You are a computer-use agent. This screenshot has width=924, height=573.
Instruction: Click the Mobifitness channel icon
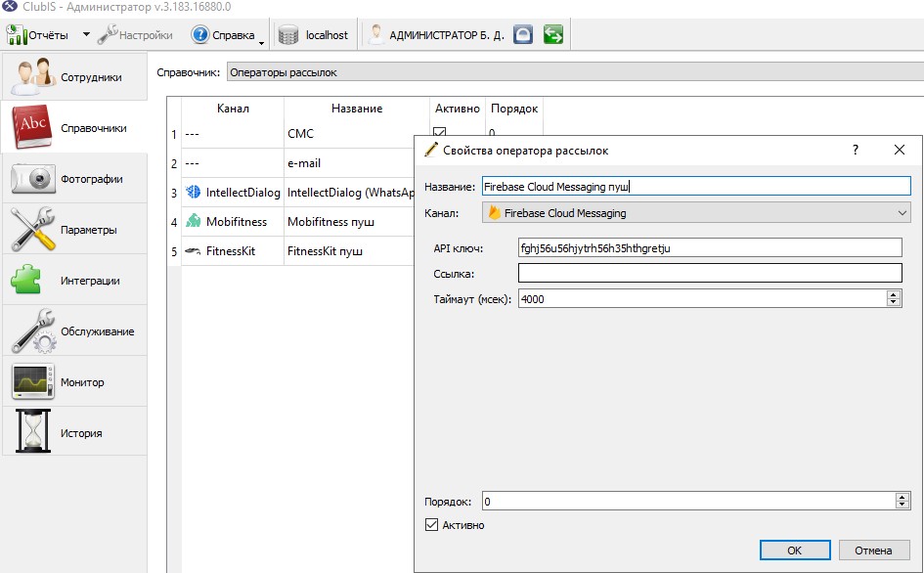[194, 221]
